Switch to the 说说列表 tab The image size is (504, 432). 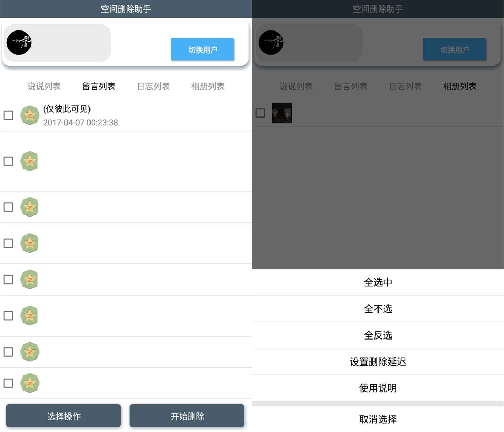point(44,86)
